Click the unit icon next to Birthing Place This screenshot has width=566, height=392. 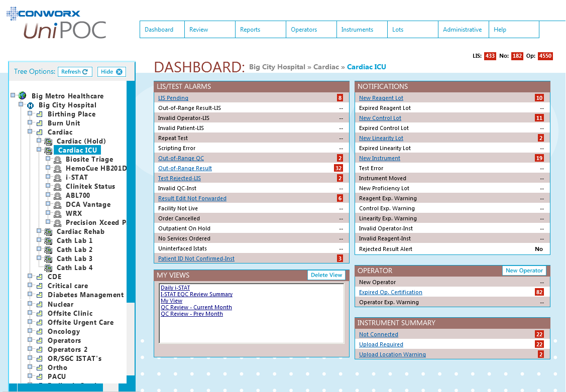[39, 114]
